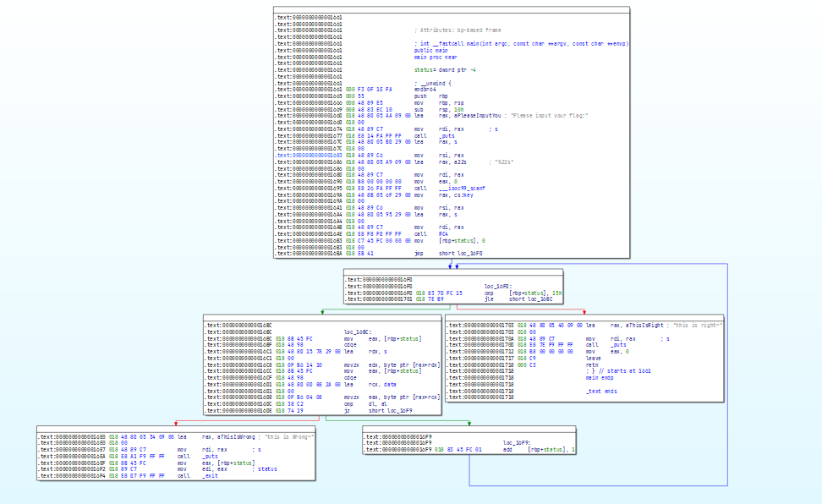Image resolution: width=822 pixels, height=504 pixels.
Task: Click the _exit call in the wrong-flag block
Action: (x=209, y=476)
